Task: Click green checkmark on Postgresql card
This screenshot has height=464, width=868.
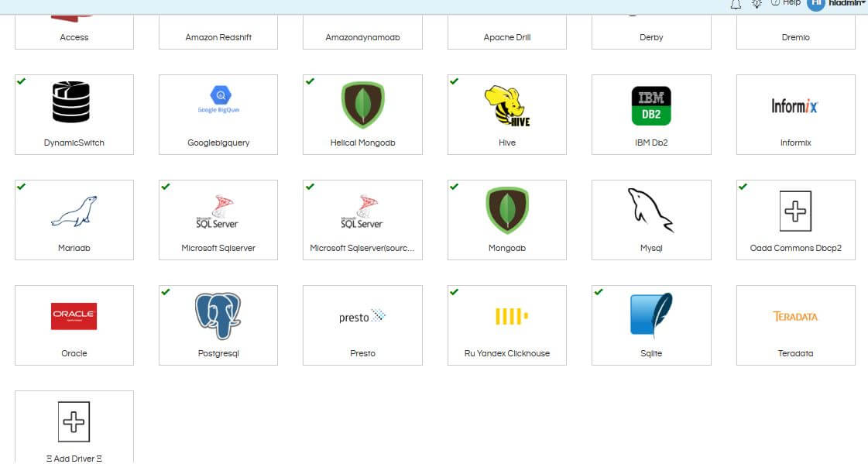Action: 166,291
